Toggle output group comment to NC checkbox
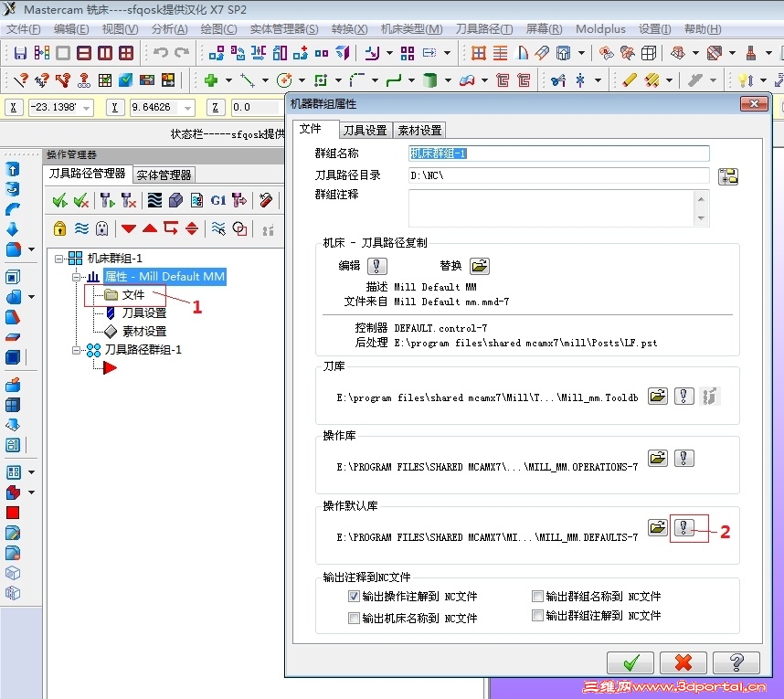 tap(537, 615)
